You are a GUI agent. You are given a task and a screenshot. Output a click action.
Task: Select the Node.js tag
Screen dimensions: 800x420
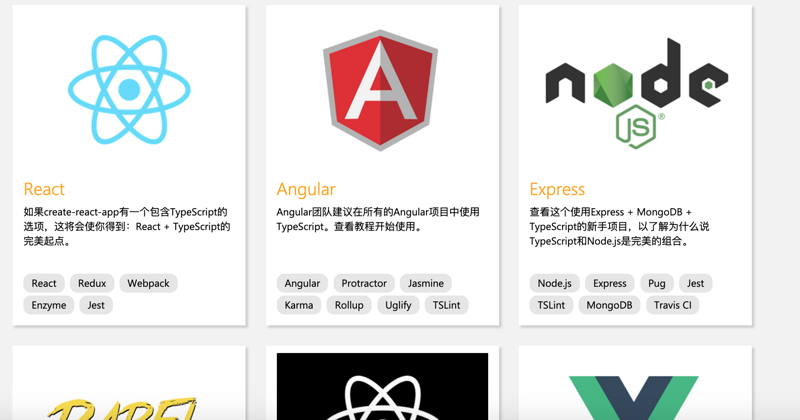click(555, 283)
